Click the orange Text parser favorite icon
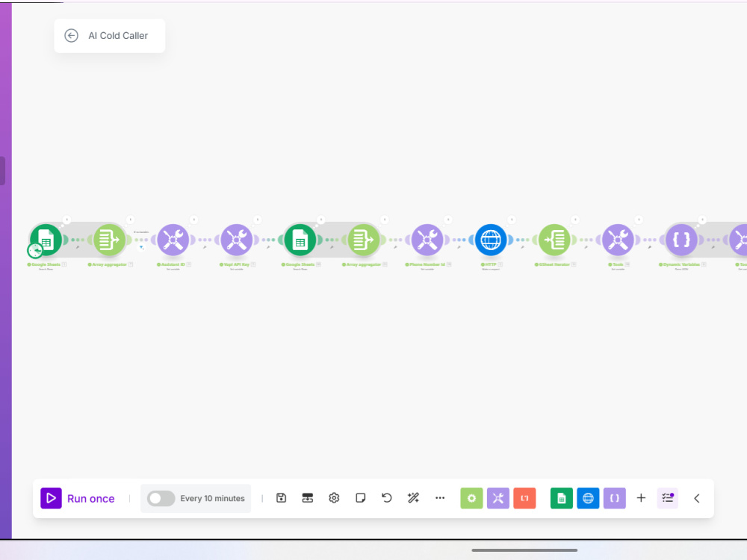 (x=524, y=498)
